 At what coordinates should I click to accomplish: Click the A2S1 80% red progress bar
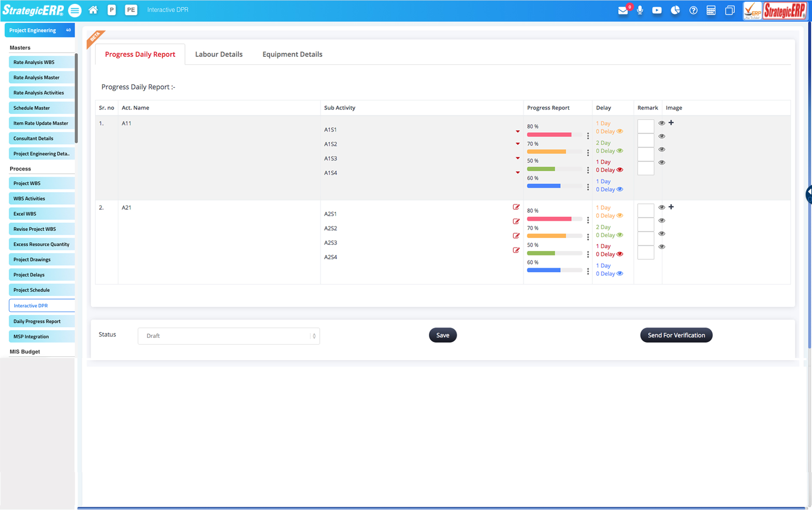point(549,219)
